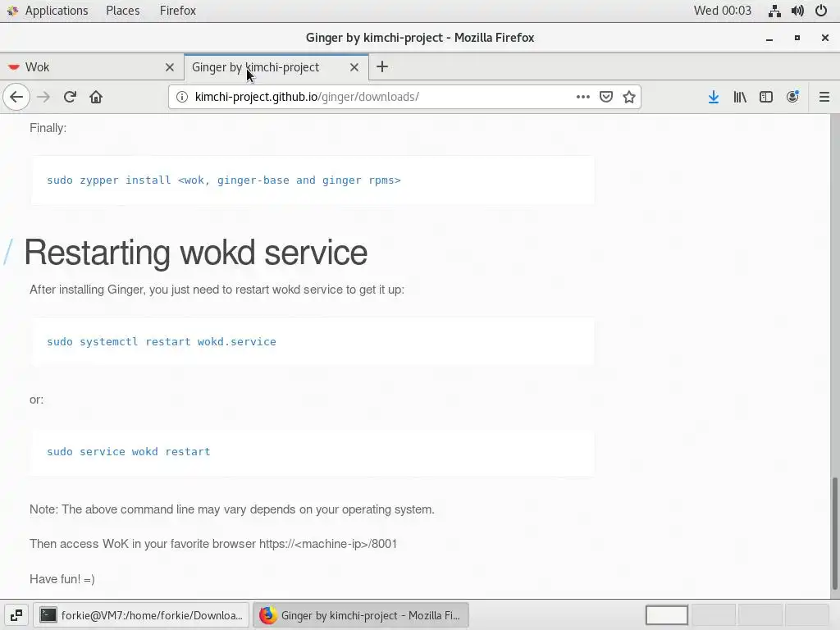Viewport: 840px width, 630px height.
Task: Open the page actions three-dot menu
Action: (x=583, y=97)
